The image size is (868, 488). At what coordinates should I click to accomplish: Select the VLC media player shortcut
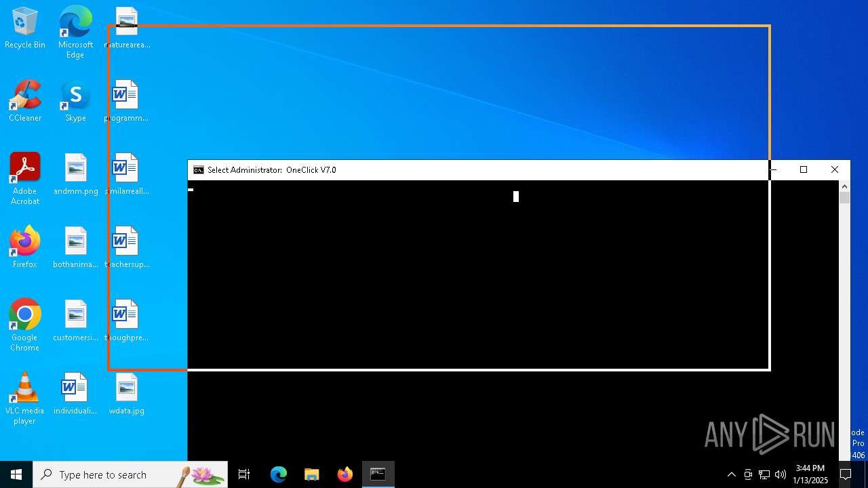click(x=25, y=399)
